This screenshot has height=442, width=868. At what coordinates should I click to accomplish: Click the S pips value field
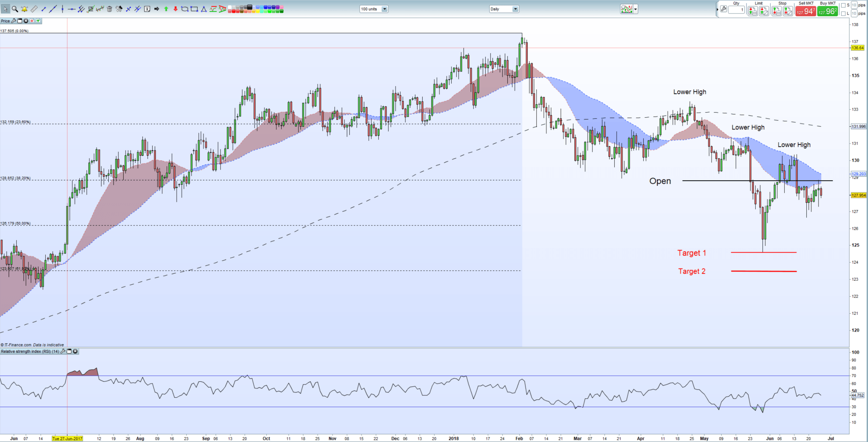(854, 5)
